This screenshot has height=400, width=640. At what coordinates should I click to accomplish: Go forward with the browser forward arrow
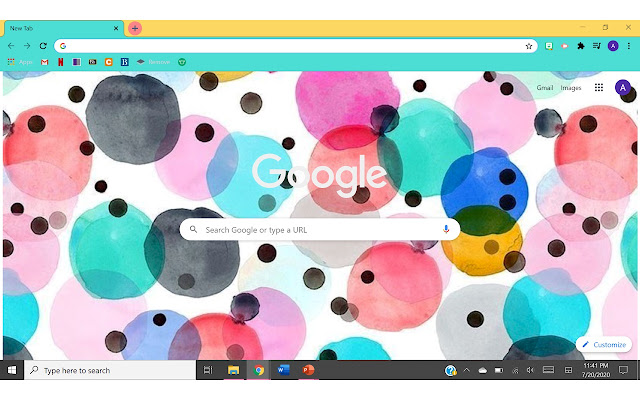(x=27, y=46)
